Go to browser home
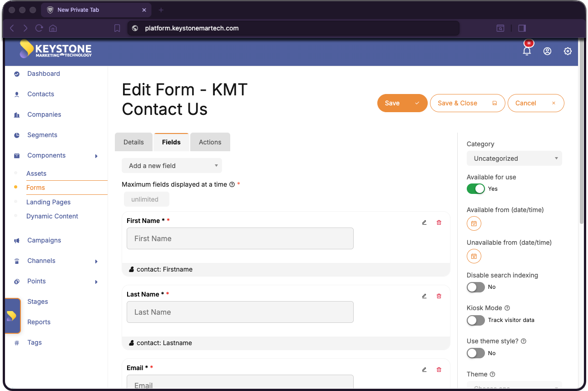 coord(53,28)
